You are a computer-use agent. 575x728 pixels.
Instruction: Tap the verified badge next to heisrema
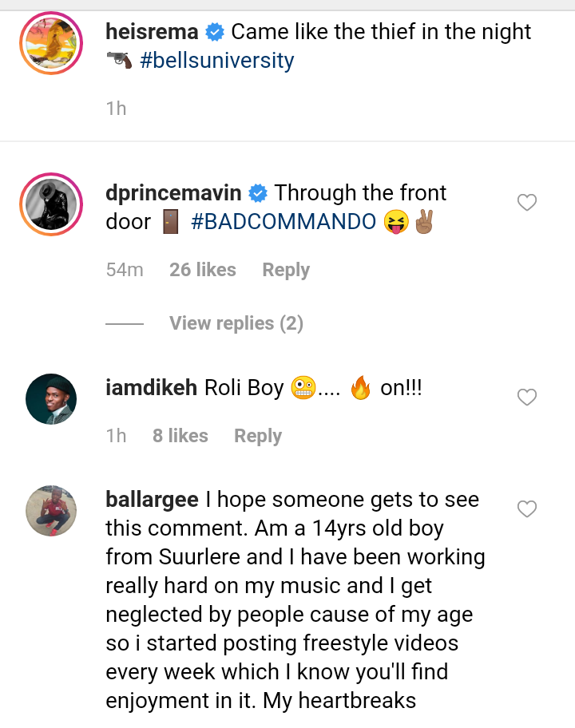coord(214,33)
